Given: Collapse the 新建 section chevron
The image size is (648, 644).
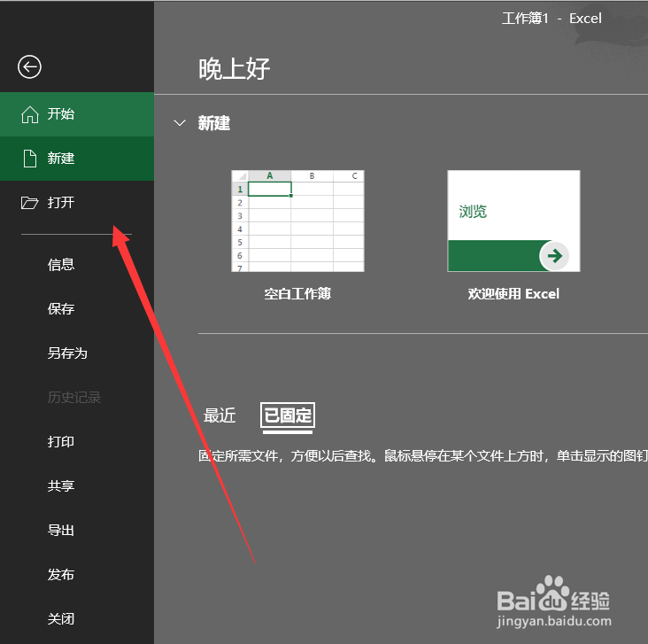Looking at the screenshot, I should 180,123.
